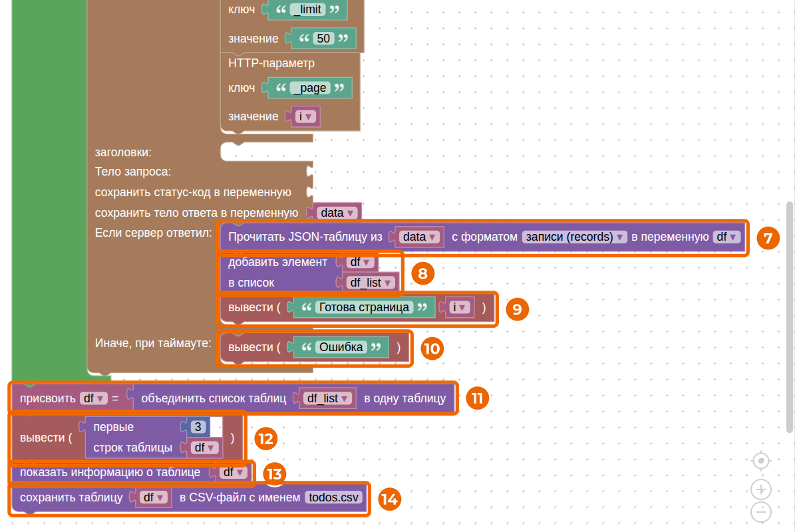Edit the 'Ошибка' string field
The width and height of the screenshot is (795, 532).
pos(341,347)
